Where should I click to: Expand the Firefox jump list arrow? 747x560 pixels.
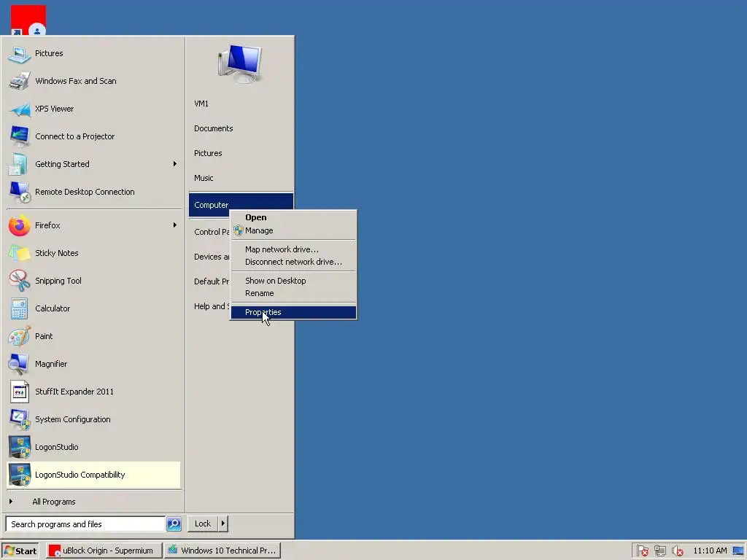(x=175, y=225)
